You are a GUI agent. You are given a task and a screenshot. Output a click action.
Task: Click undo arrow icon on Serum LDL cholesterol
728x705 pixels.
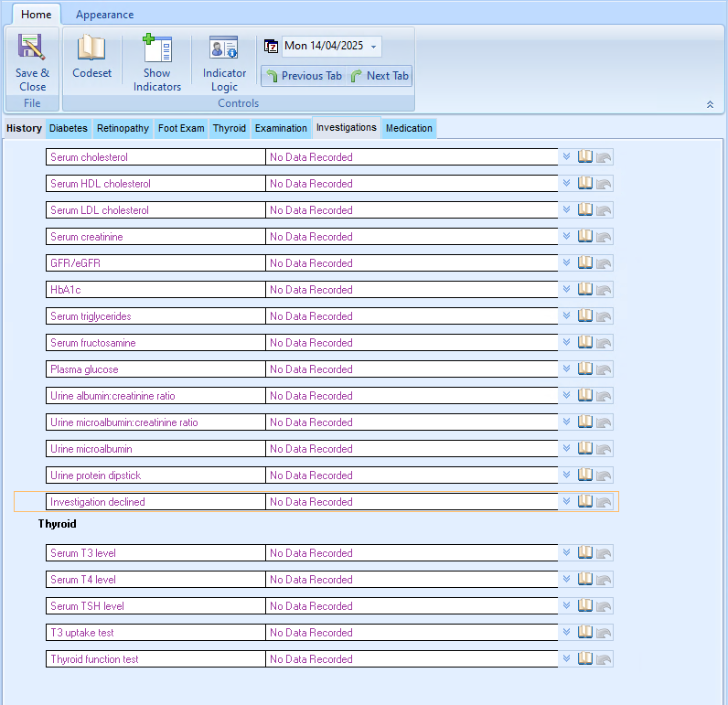tap(604, 210)
